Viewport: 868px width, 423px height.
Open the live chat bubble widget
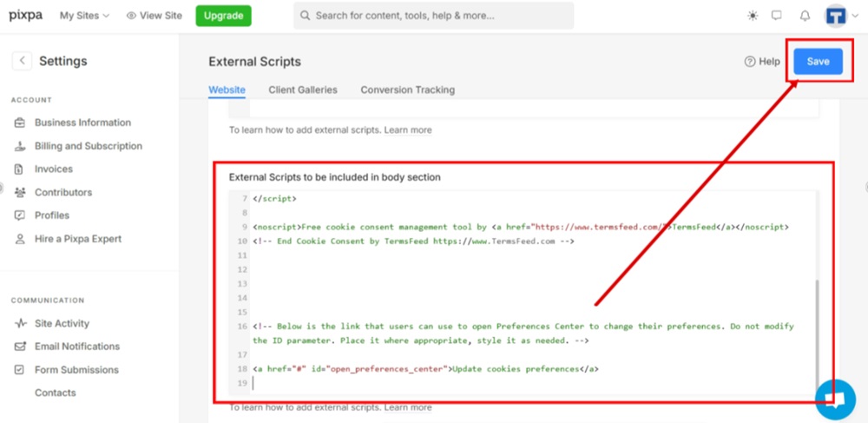835,400
